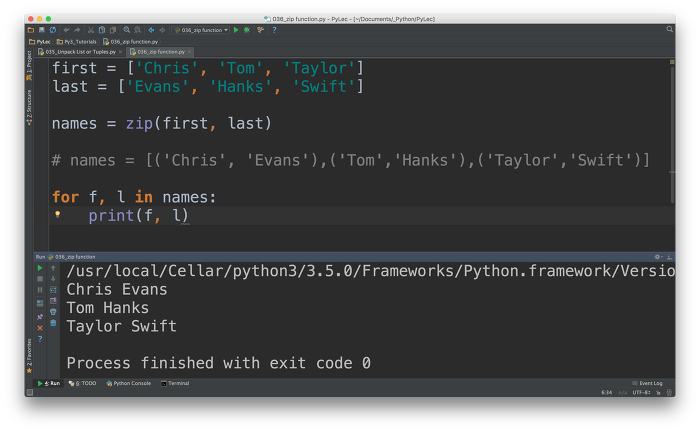700x432 pixels.
Task: Close the Run tab with red X
Action: click(40, 328)
